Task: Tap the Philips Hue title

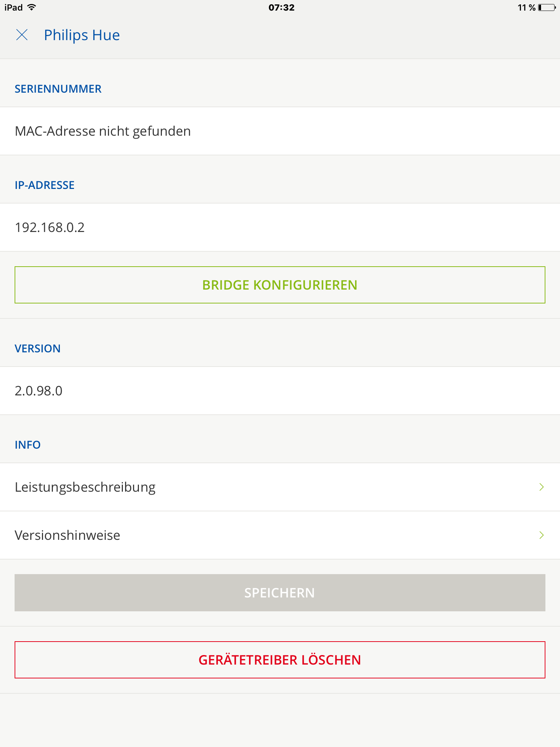Action: pyautogui.click(x=82, y=35)
